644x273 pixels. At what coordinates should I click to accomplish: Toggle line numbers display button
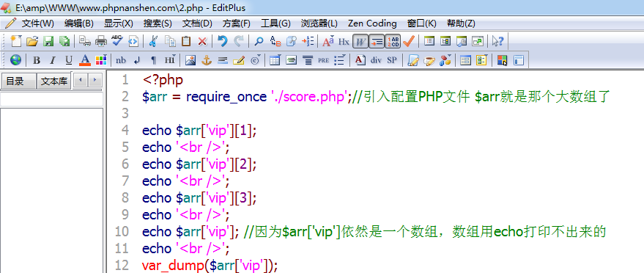click(393, 41)
